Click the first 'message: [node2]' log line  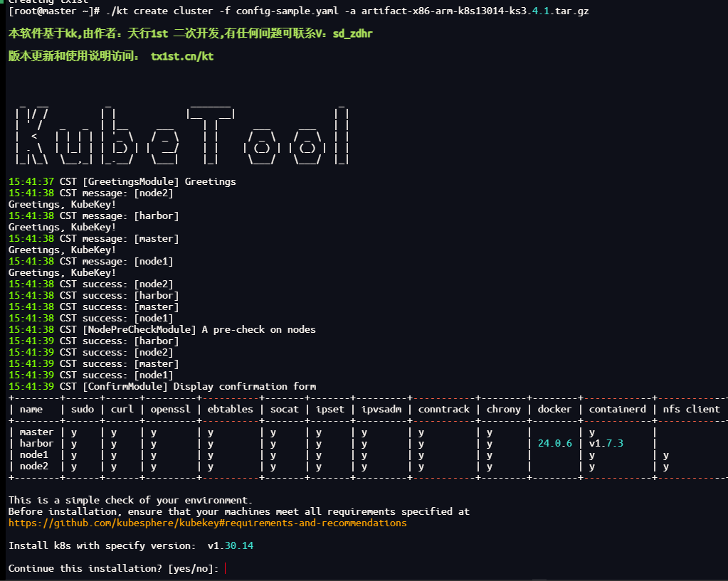point(90,193)
